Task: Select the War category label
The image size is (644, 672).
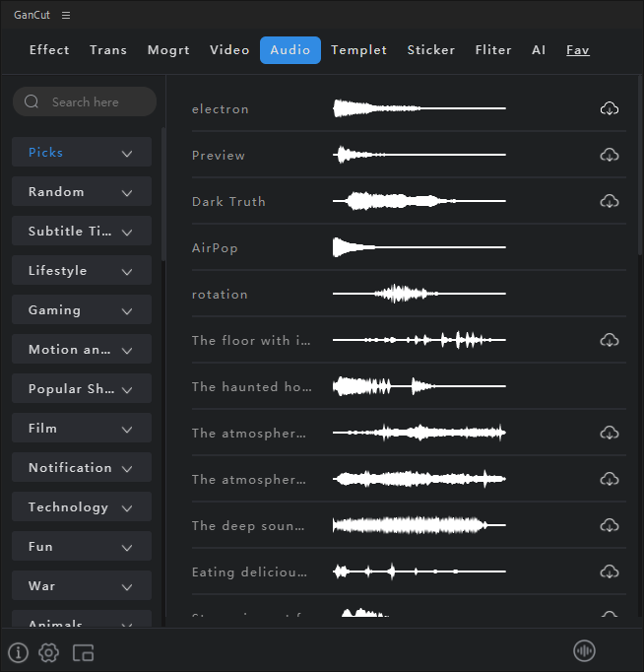Action: [41, 586]
